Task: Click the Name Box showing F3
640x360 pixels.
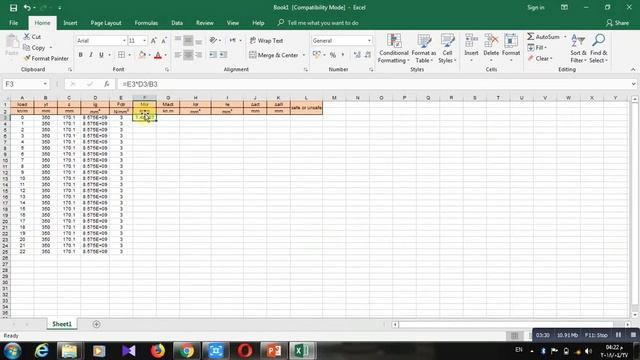Action: tap(22, 84)
